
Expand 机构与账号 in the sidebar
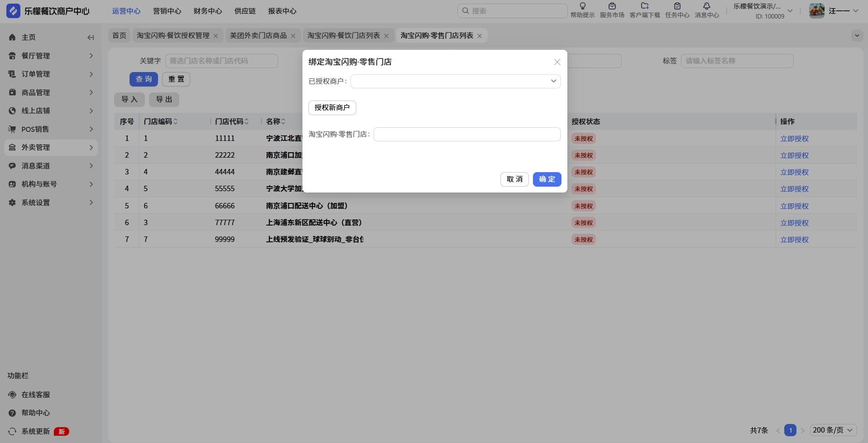pyautogui.click(x=51, y=184)
